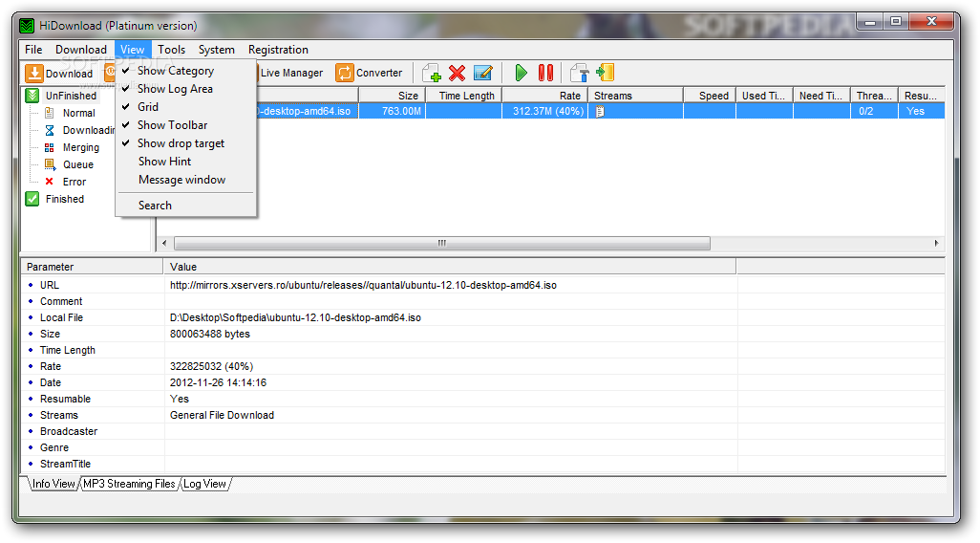Toggle Show Category menu option
Screen dimensions: 980x543
click(186, 71)
